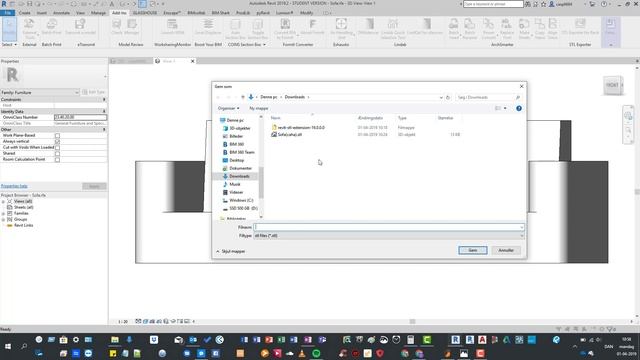Select the Sofa stl file in list

click(x=289, y=134)
